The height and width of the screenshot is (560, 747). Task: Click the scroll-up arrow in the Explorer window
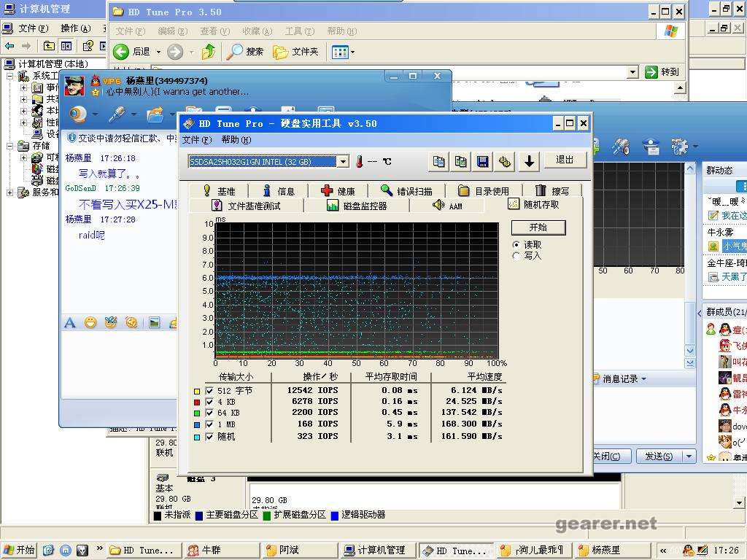coord(680,88)
